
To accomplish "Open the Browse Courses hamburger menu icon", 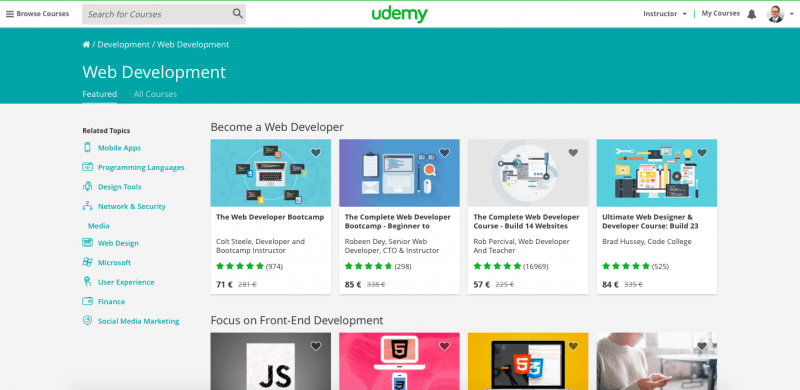I will [10, 14].
